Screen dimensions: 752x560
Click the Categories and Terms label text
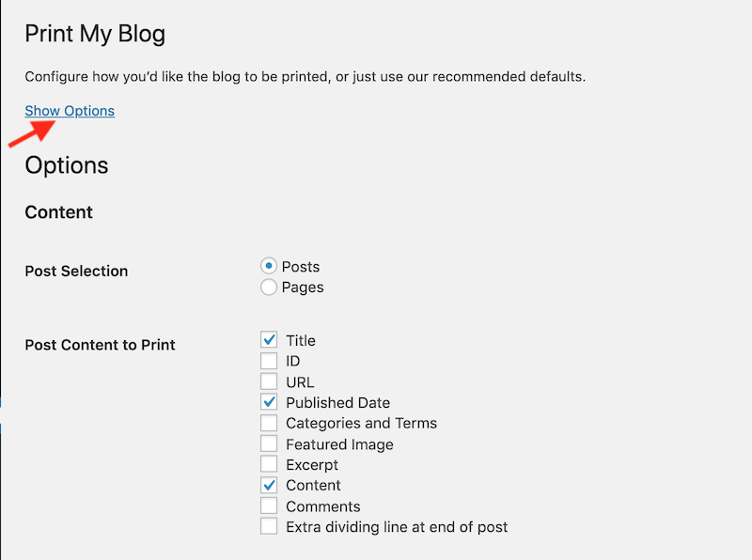pyautogui.click(x=362, y=424)
